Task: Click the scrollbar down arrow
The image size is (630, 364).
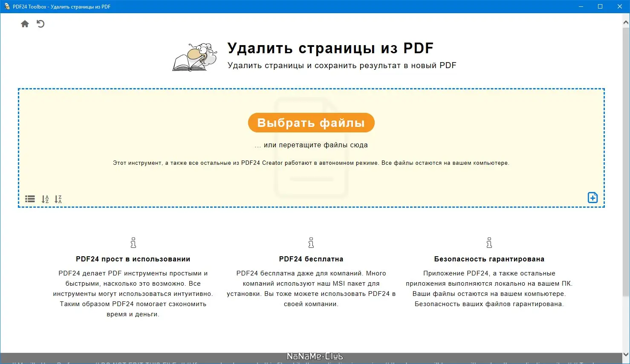Action: tap(626, 355)
